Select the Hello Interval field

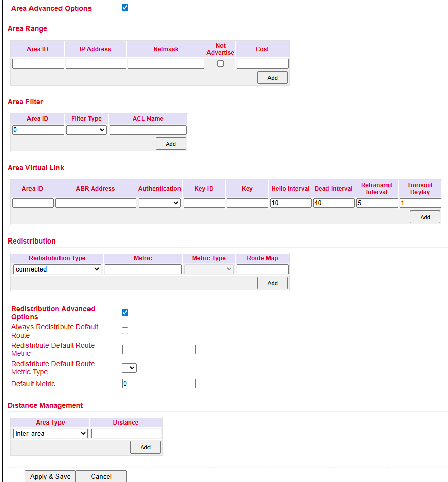[290, 203]
